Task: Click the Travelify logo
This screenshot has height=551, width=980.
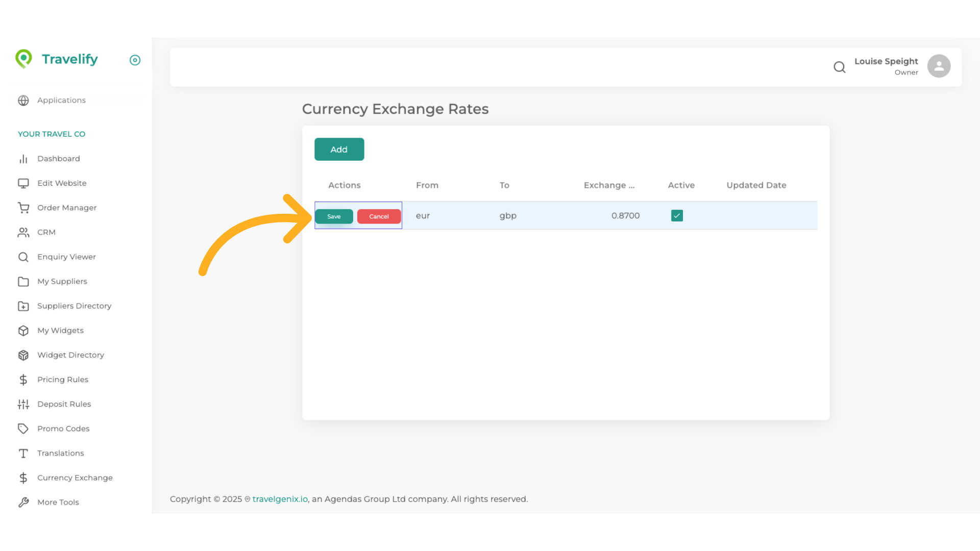Action: [x=57, y=59]
